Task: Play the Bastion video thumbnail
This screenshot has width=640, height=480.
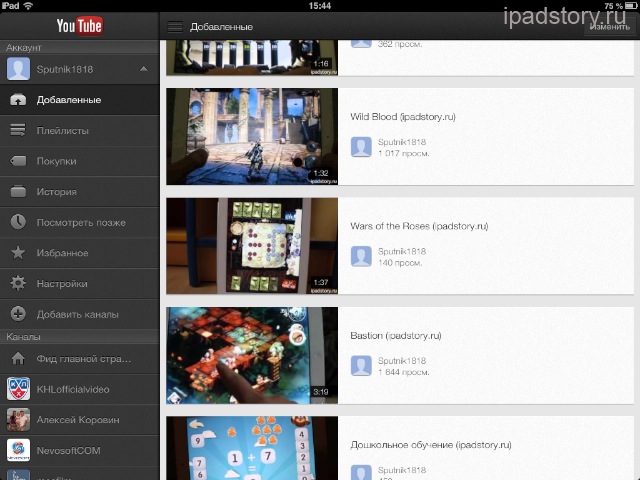Action: [x=252, y=355]
